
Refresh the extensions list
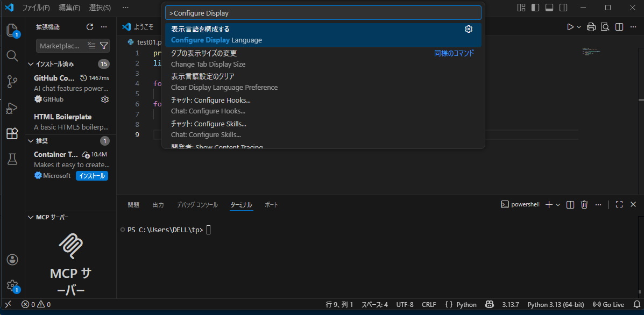pos(90,27)
